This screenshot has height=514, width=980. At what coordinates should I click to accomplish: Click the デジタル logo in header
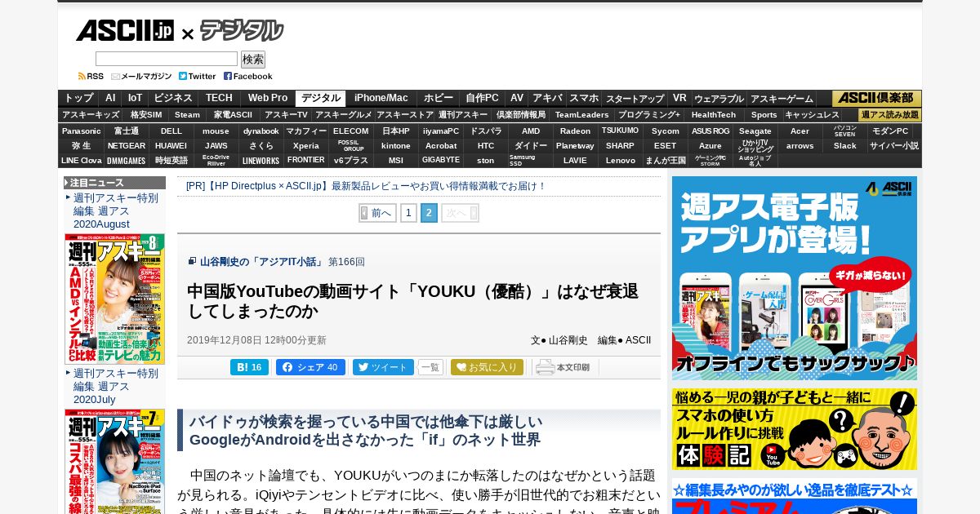242,31
